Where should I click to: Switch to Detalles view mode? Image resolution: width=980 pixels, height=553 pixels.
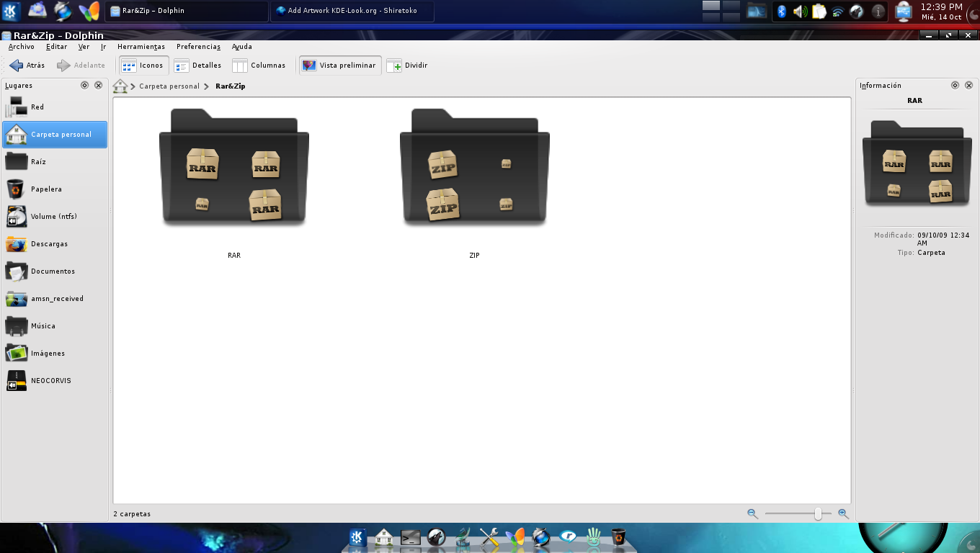click(198, 66)
